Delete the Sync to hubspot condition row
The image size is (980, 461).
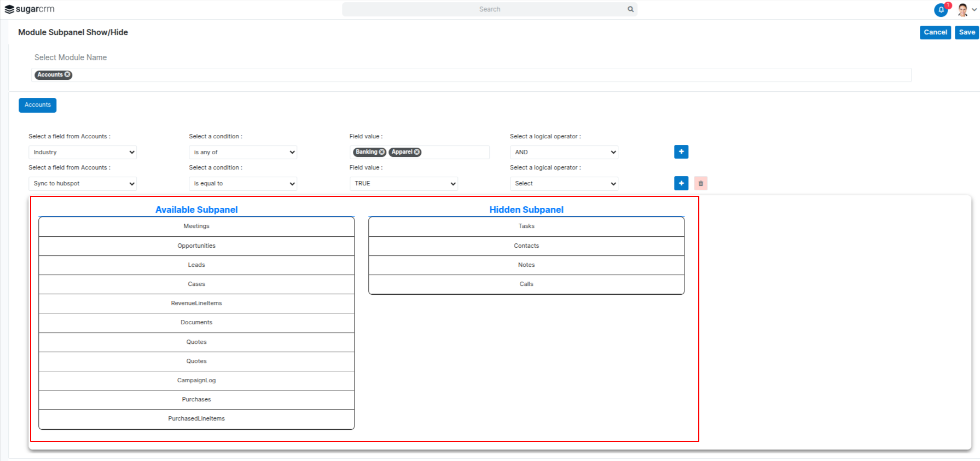[x=700, y=183]
